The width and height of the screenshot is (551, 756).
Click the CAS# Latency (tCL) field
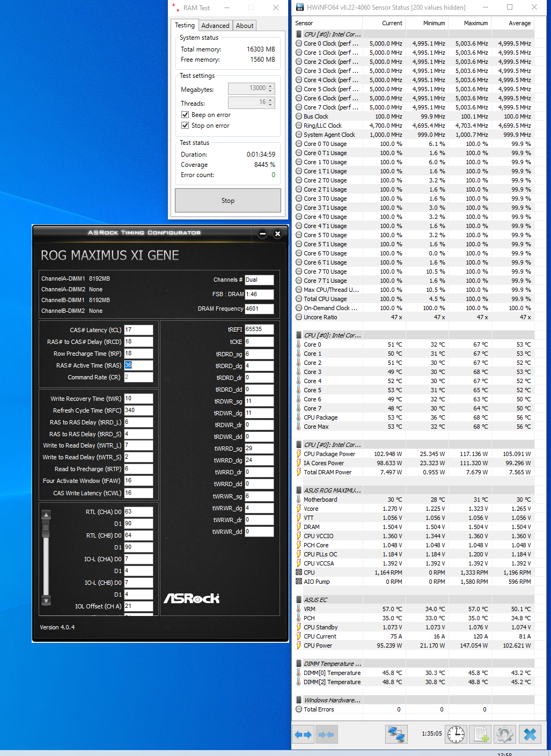pyautogui.click(x=138, y=330)
